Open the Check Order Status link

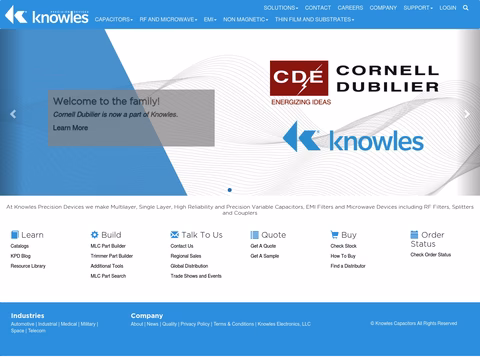tap(431, 255)
